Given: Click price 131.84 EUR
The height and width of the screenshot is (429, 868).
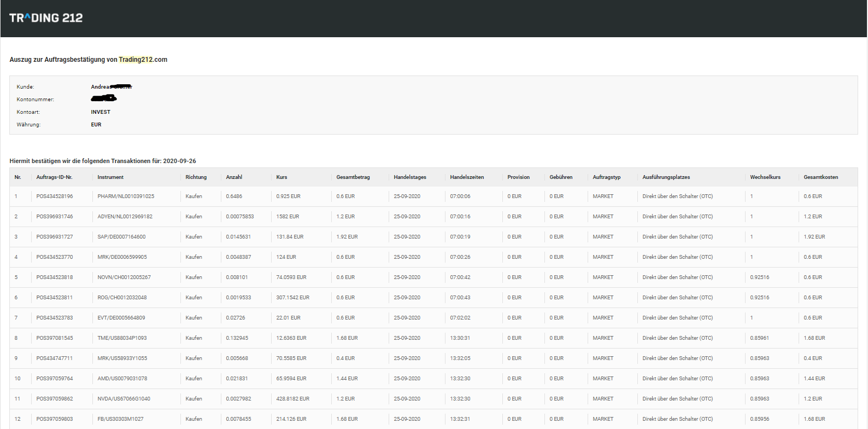Looking at the screenshot, I should (x=290, y=237).
